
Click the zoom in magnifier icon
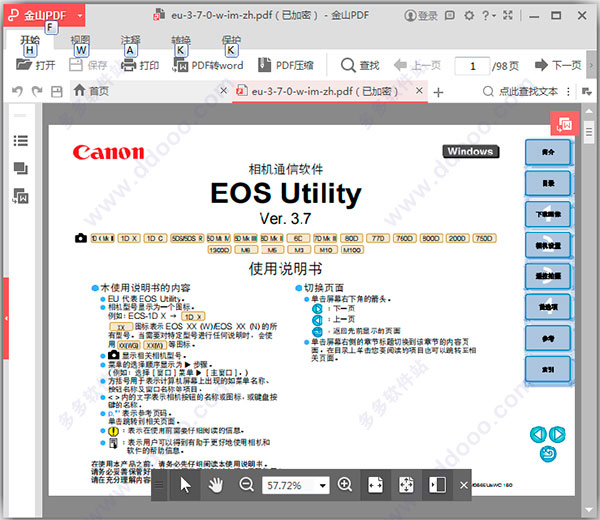click(x=345, y=485)
